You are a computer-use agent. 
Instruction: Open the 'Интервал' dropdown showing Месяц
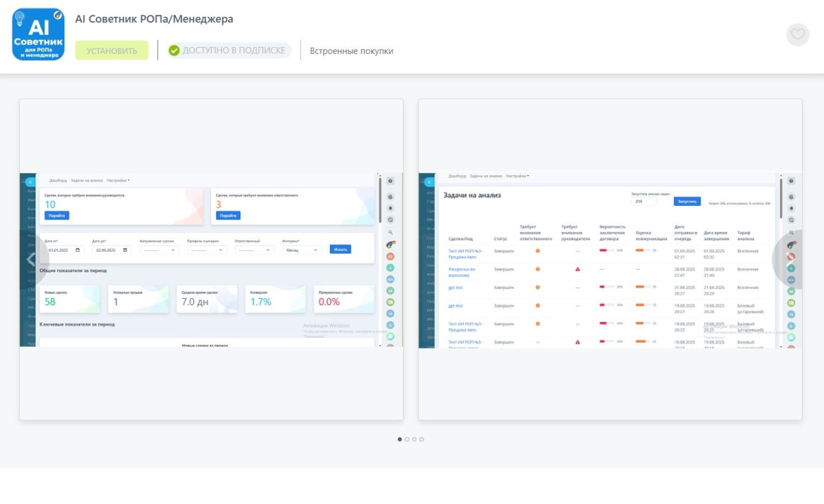pyautogui.click(x=301, y=250)
